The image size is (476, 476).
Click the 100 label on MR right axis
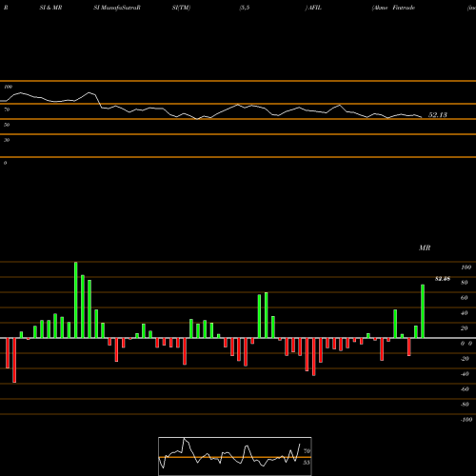point(466,268)
